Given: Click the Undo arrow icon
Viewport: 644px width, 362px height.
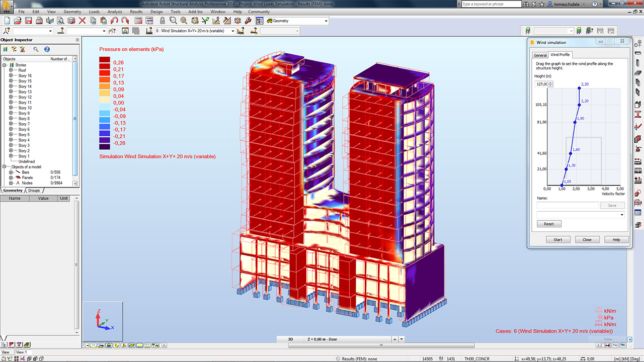Looking at the screenshot, I should pyautogui.click(x=114, y=21).
